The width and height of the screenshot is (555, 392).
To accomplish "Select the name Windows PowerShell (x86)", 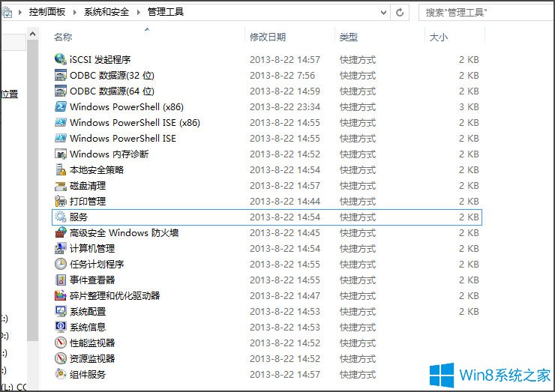I will (x=127, y=107).
